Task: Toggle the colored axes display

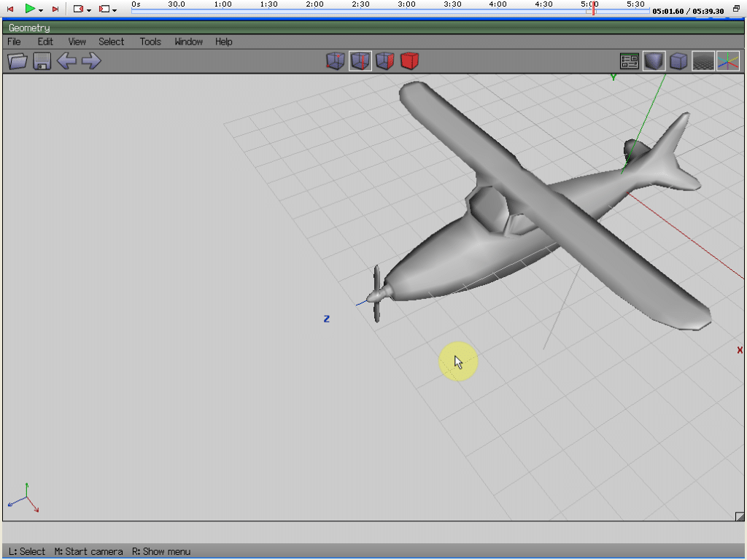Action: [x=728, y=61]
